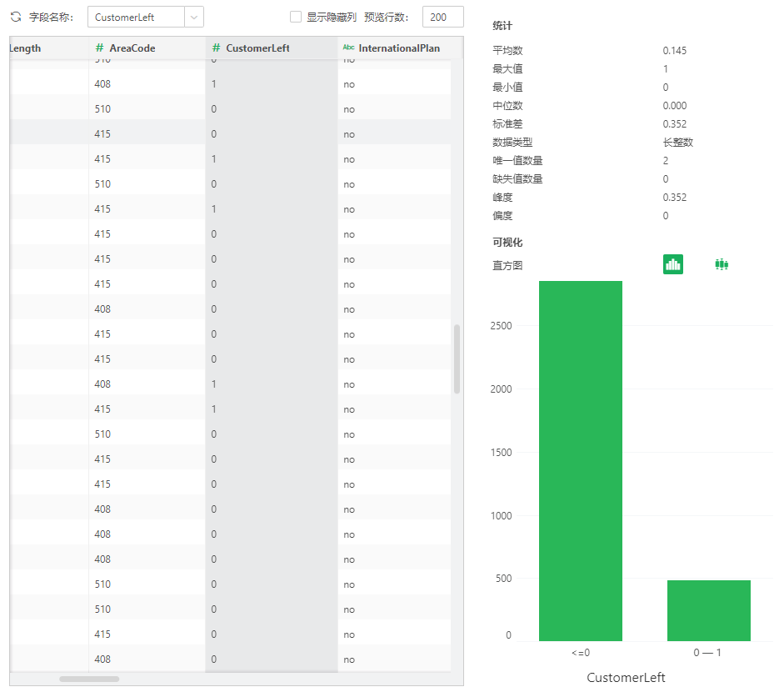Select the green histogram chart icon

pyautogui.click(x=673, y=263)
